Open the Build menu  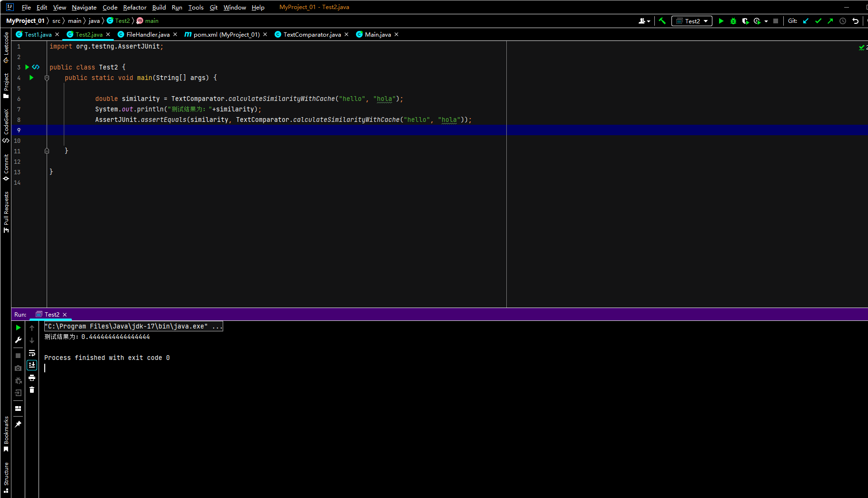pyautogui.click(x=159, y=7)
